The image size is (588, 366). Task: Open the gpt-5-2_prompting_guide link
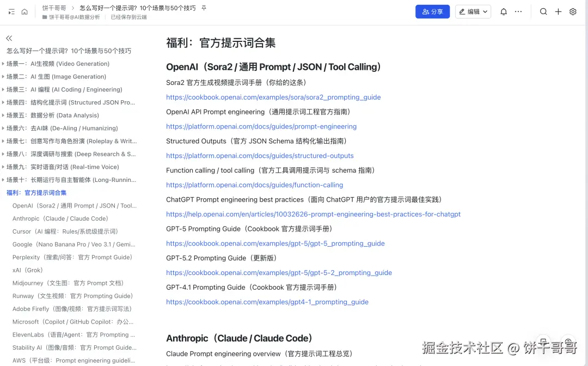279,273
